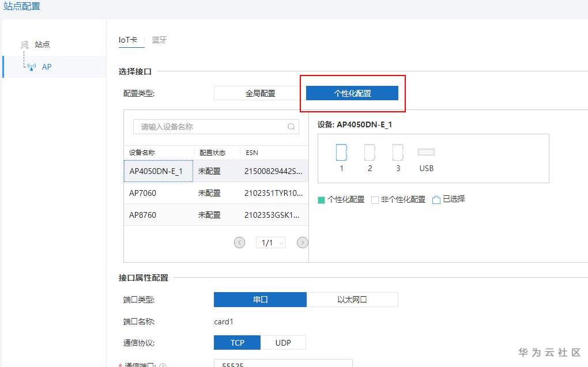Switch to the 蓝牙 tab

click(159, 40)
